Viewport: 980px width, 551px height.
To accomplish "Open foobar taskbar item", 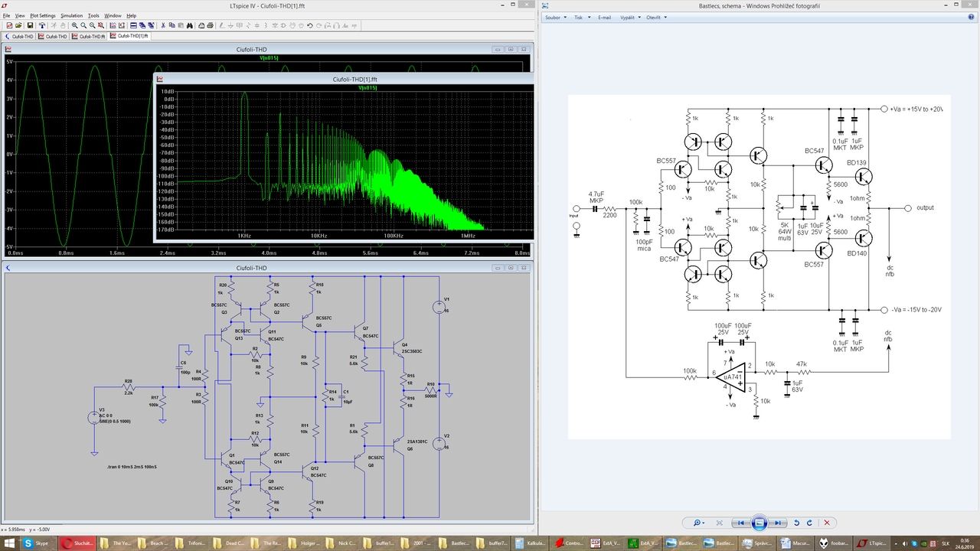I will tap(834, 543).
